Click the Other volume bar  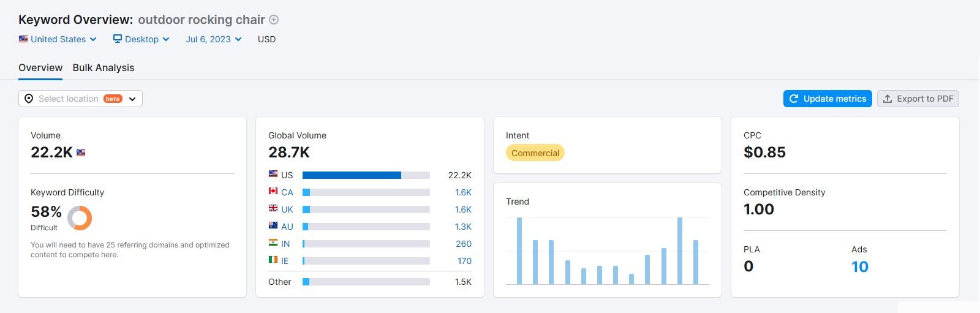[366, 282]
